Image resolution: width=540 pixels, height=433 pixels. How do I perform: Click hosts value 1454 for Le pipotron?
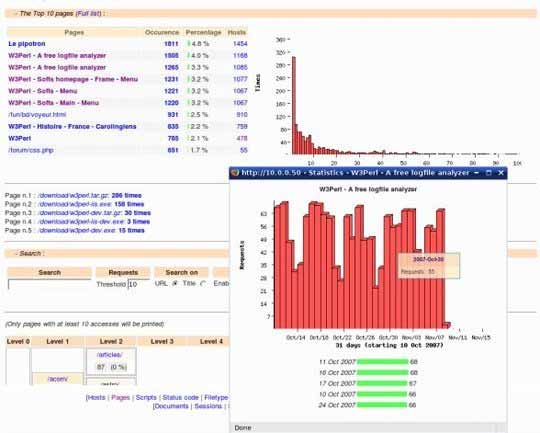coord(240,44)
